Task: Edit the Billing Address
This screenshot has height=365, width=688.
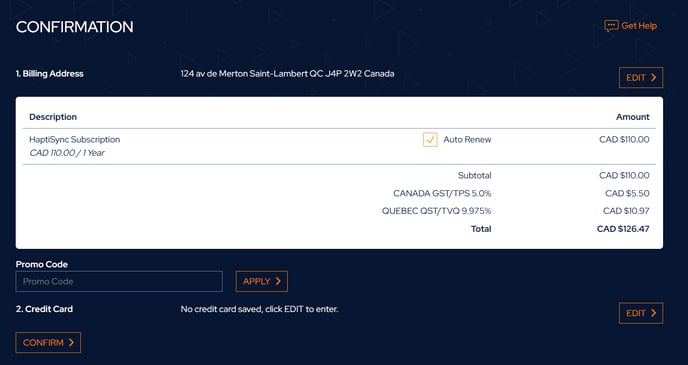Action: [x=641, y=78]
